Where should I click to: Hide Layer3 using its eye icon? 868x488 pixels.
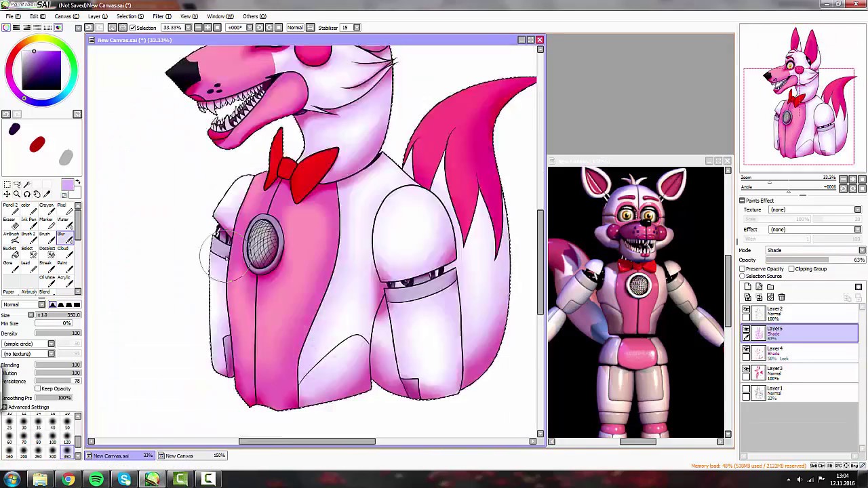[x=747, y=369]
